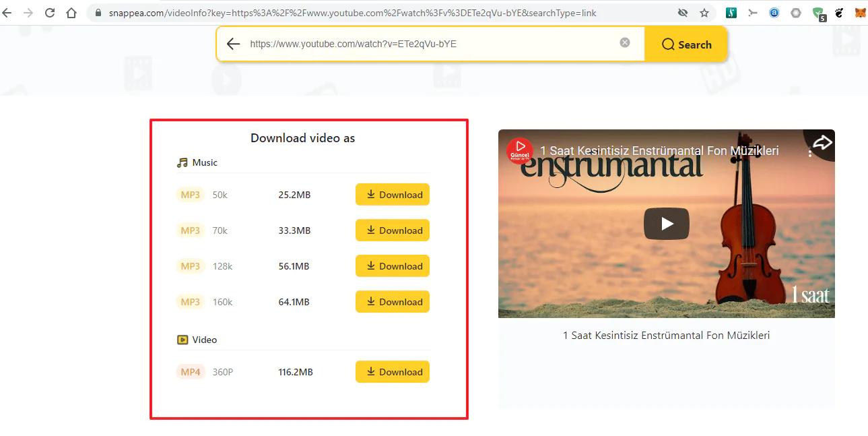The height and width of the screenshot is (436, 868).
Task: Click the MP3 badge in the 128k row
Action: click(191, 266)
